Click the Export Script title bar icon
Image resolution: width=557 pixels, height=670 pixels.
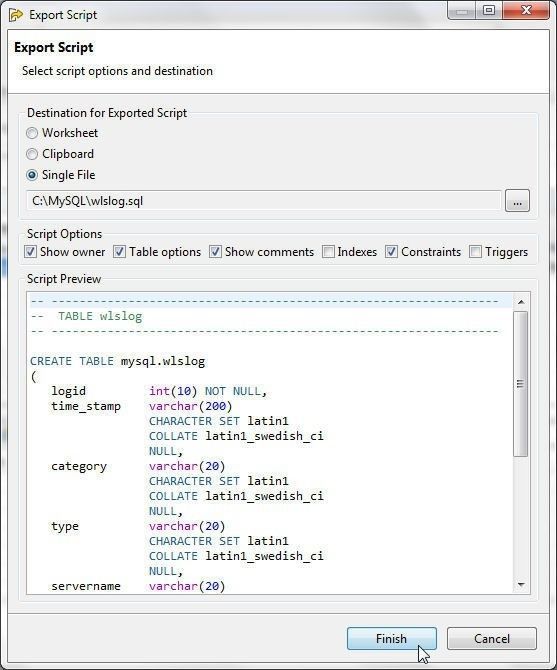click(x=15, y=15)
